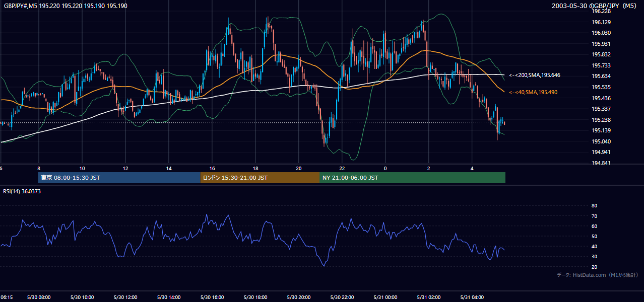Click price axis value 196.228
This screenshot has height=302, width=644.
point(602,11)
